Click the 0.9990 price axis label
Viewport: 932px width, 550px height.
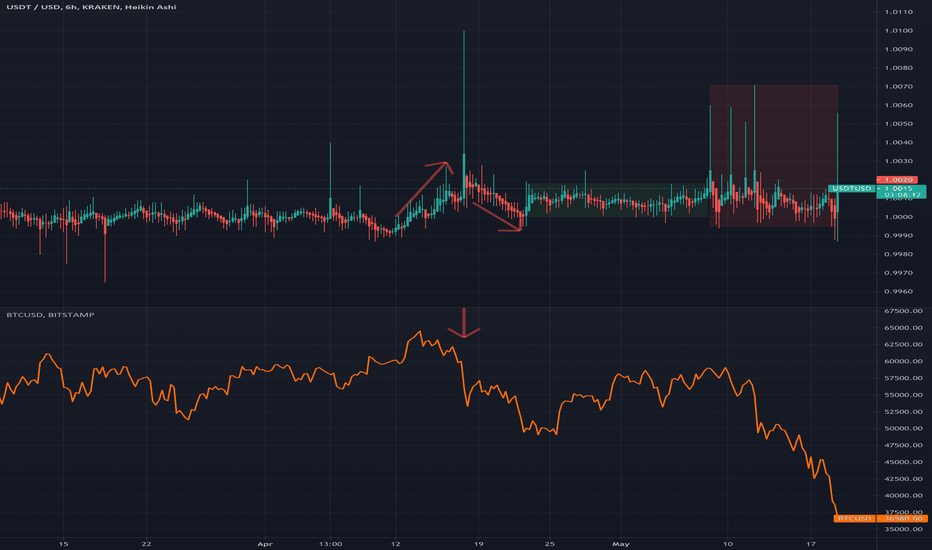pyautogui.click(x=899, y=235)
